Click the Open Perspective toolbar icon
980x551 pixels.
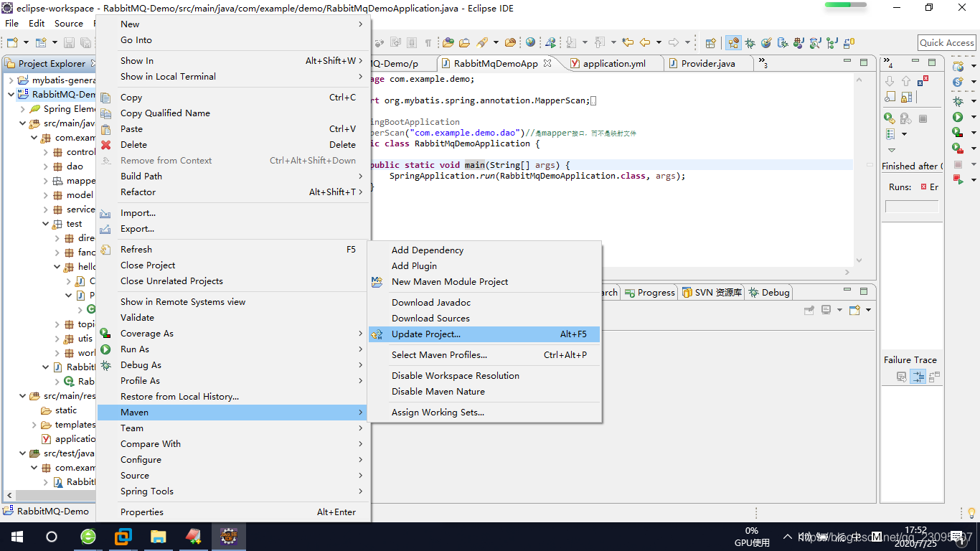tap(710, 42)
